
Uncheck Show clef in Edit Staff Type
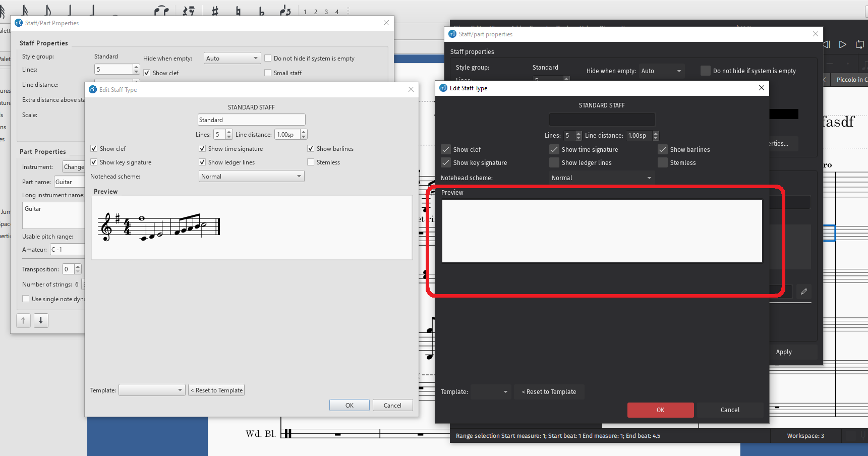pyautogui.click(x=94, y=148)
